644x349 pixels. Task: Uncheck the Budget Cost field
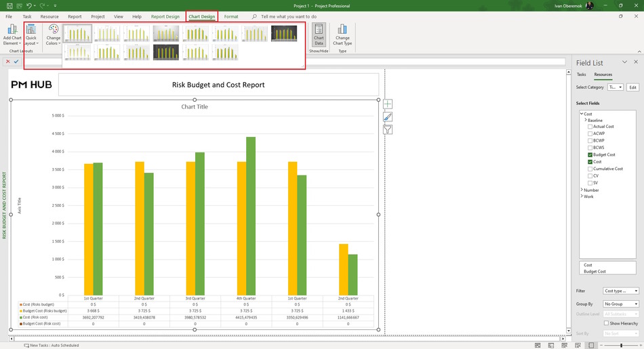590,155
